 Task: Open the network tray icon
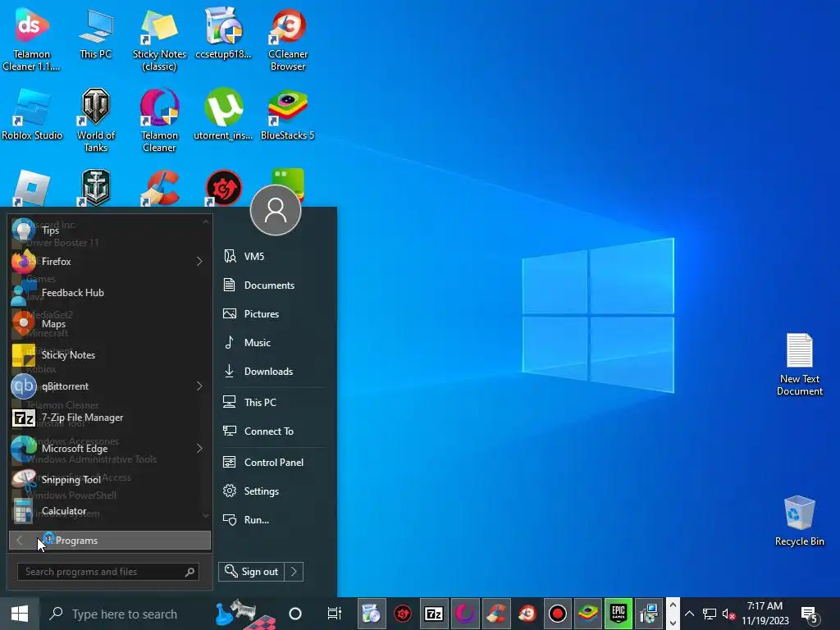pyautogui.click(x=710, y=614)
